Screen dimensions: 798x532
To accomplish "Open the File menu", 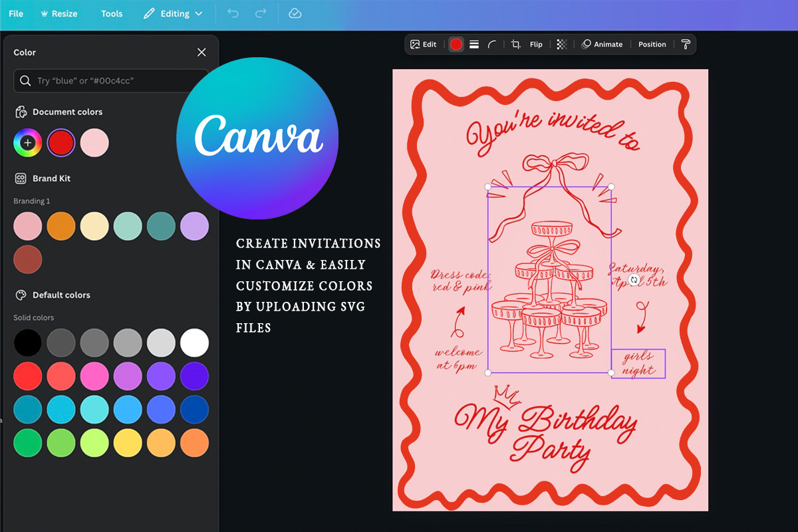I will [x=16, y=13].
